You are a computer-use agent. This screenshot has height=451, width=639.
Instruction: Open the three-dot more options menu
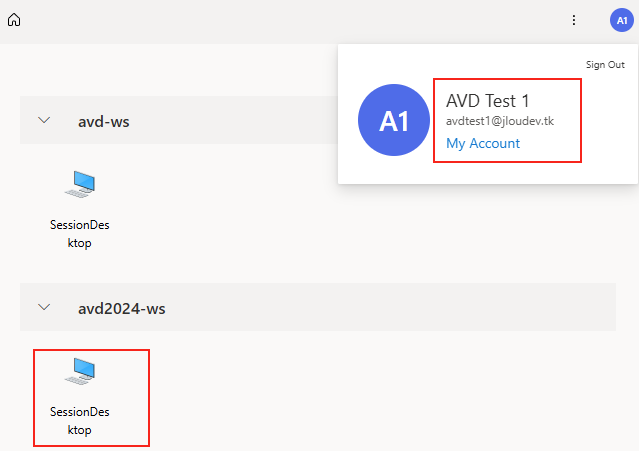point(574,20)
